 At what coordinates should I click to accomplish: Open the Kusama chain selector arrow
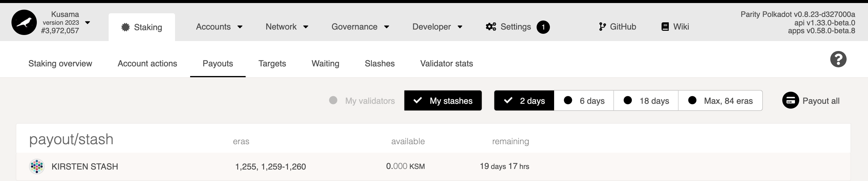[x=88, y=23]
